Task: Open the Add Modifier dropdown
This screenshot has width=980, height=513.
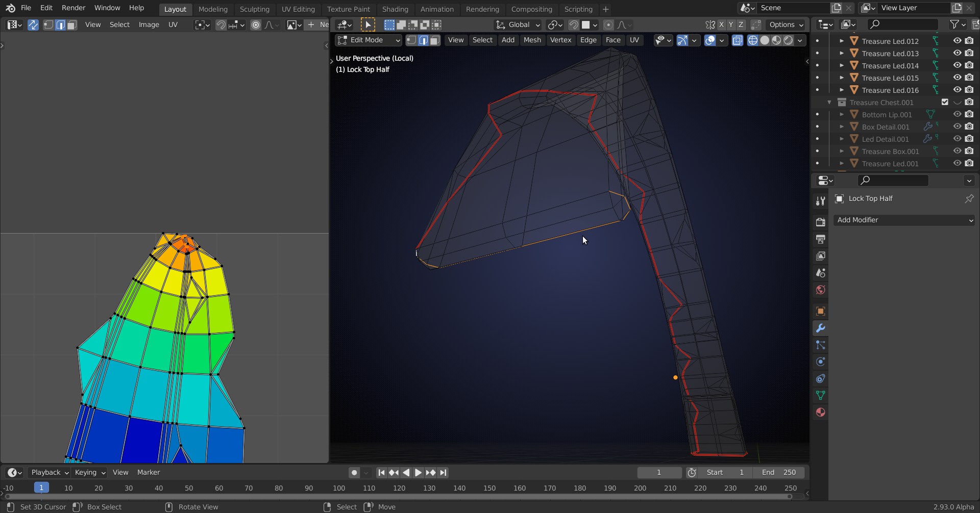Action: [904, 220]
